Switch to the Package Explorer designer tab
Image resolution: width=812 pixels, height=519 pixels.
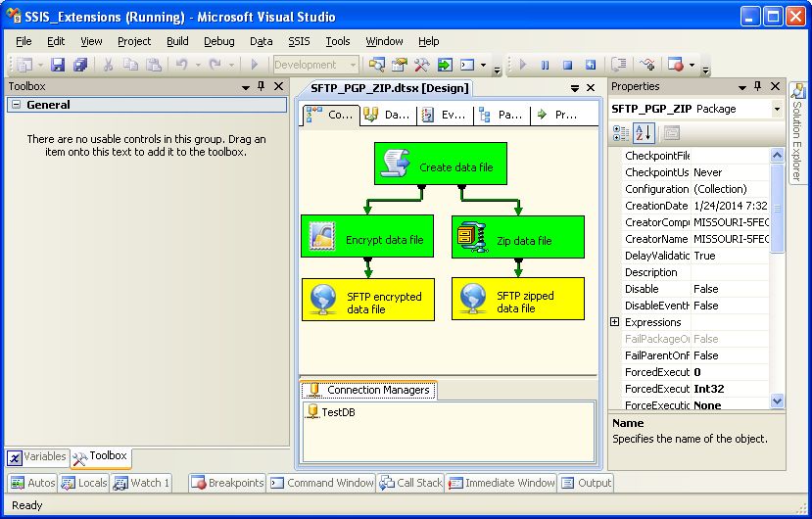point(501,115)
